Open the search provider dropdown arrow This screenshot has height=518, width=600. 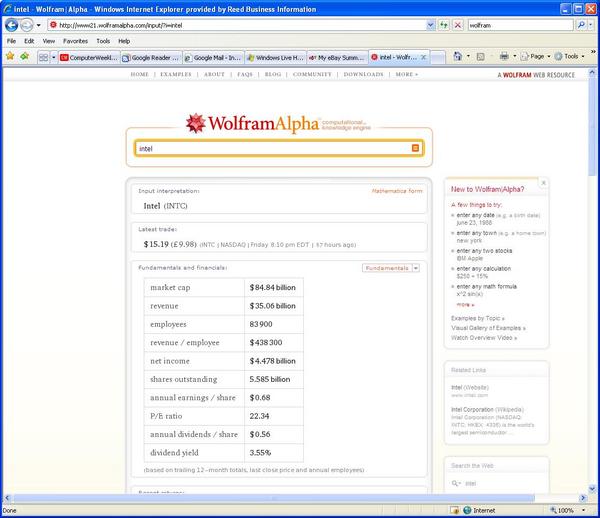click(x=591, y=25)
